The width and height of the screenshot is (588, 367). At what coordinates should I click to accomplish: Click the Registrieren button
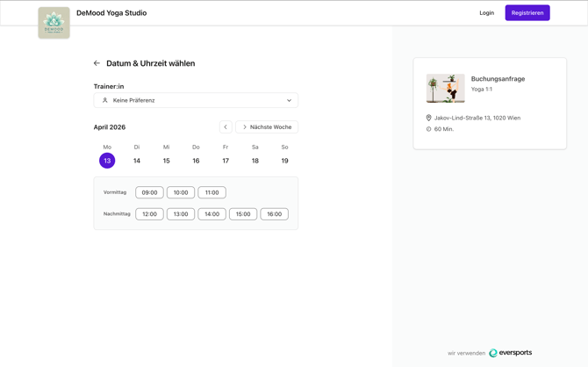point(527,13)
